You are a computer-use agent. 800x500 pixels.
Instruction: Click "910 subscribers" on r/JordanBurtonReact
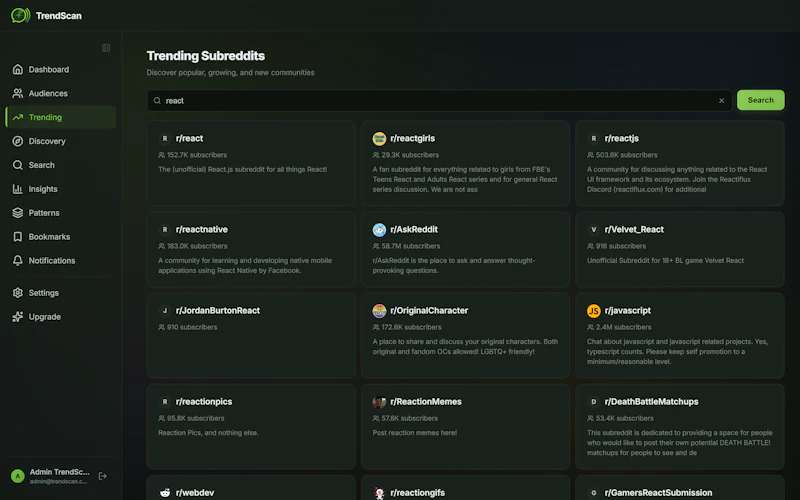click(192, 327)
